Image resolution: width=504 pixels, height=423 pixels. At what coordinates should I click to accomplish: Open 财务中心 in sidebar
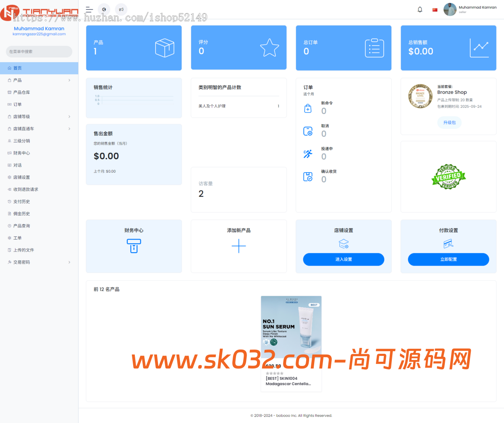pos(39,153)
